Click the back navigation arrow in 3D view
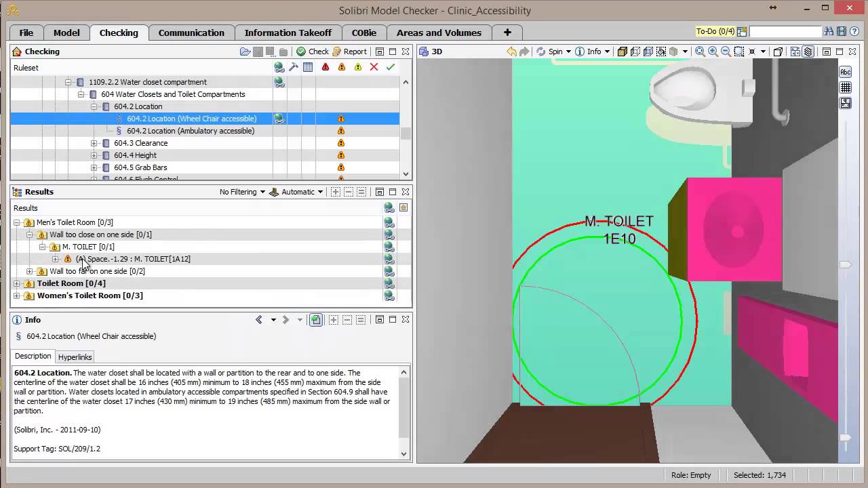The height and width of the screenshot is (488, 868). tap(512, 52)
